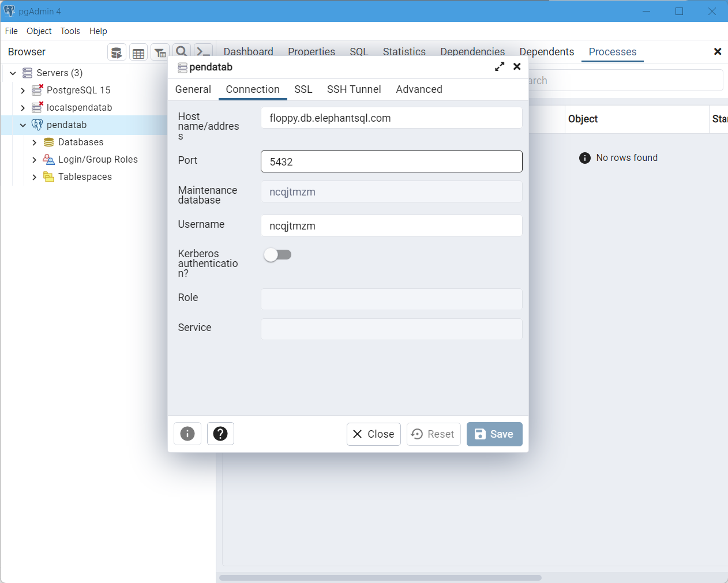Expand the Databases node under pendatab
Image resolution: width=728 pixels, height=583 pixels.
click(35, 142)
